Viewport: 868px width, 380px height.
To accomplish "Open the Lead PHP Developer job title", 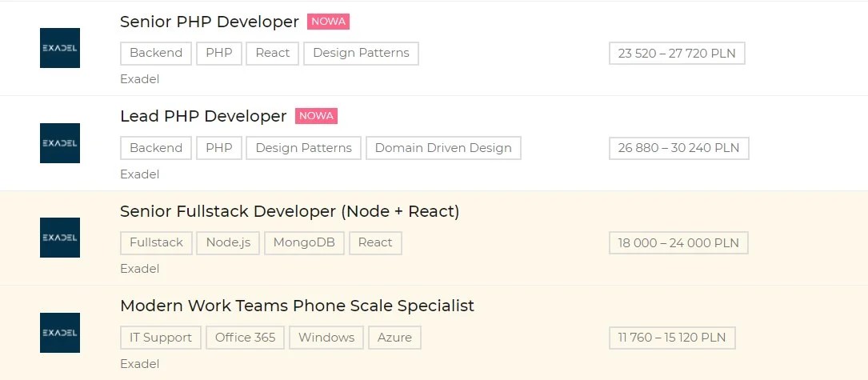I will coord(203,116).
